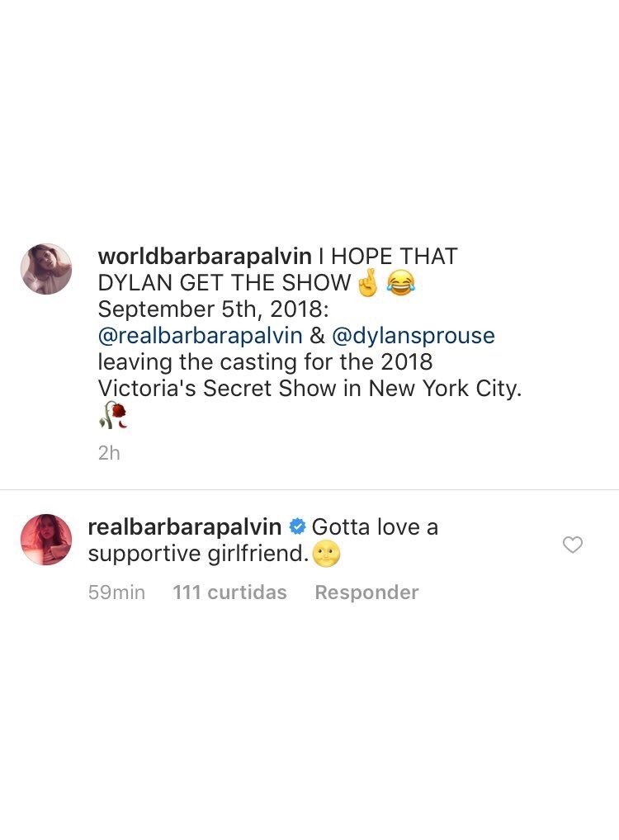Viewport: 619px width, 840px height.
Task: Click the blue verified badge
Action: pyautogui.click(x=296, y=527)
